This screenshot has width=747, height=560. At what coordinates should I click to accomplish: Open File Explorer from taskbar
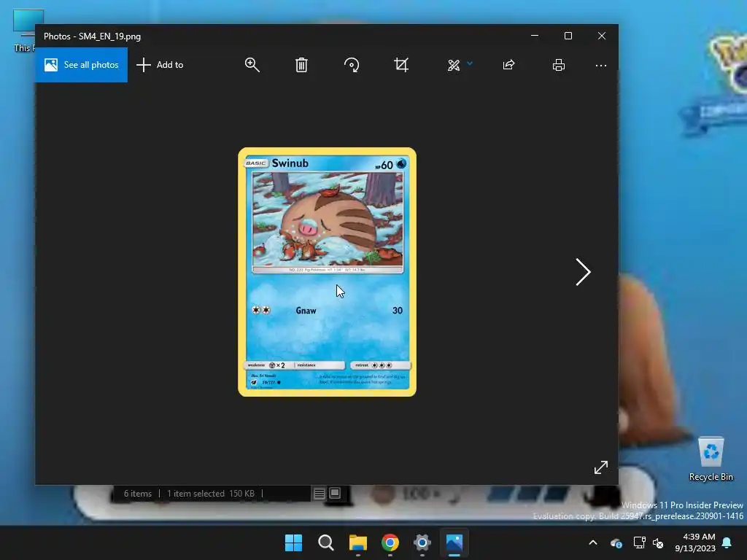(x=357, y=542)
